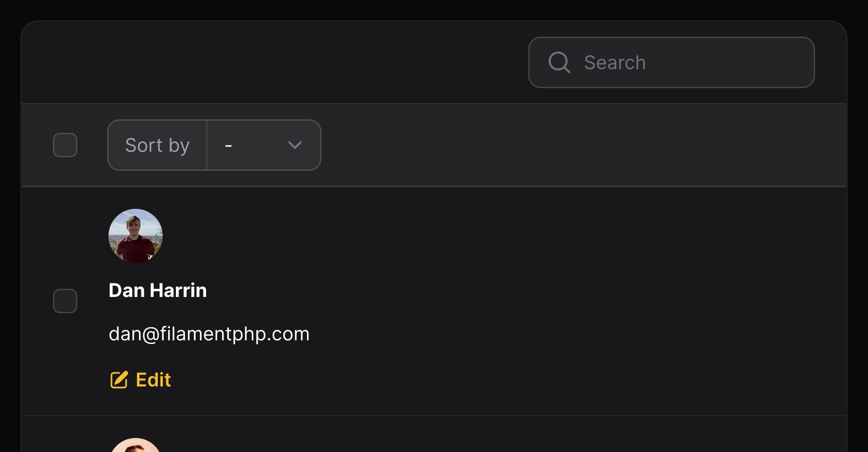The image size is (868, 452).
Task: Open the Sort by dropdown
Action: point(264,145)
